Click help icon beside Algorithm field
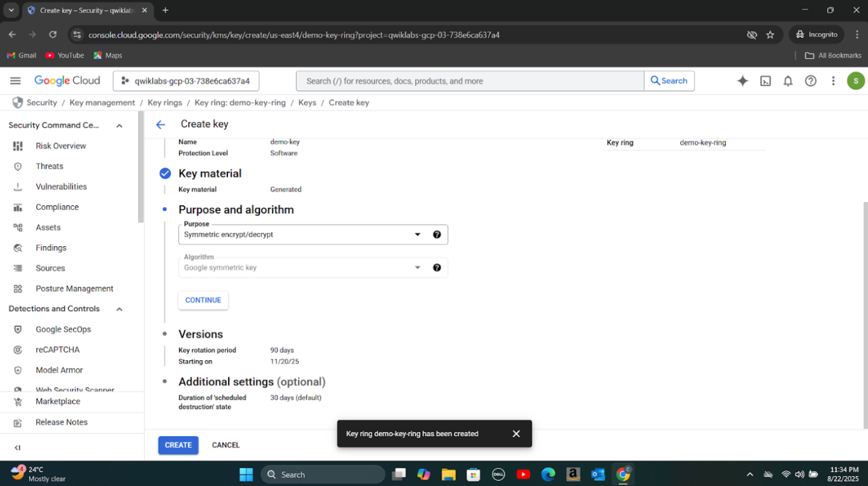Viewport: 868px width, 486px height. (437, 268)
